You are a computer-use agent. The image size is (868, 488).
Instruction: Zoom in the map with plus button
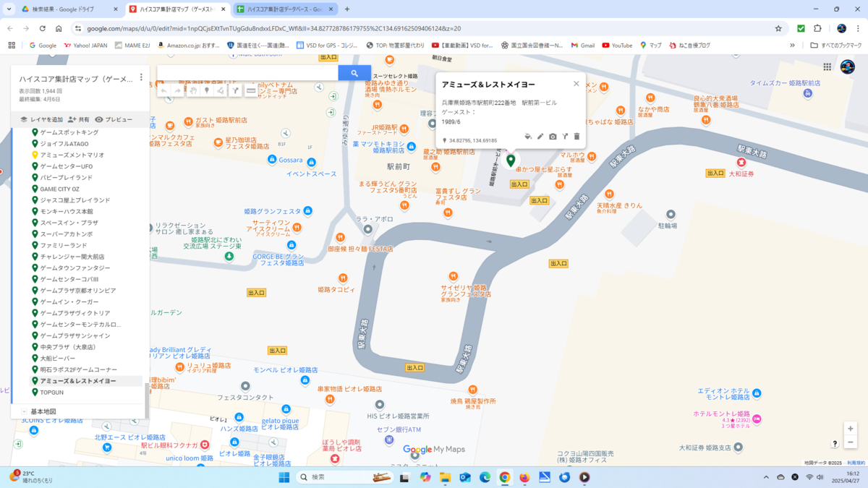coord(851,428)
